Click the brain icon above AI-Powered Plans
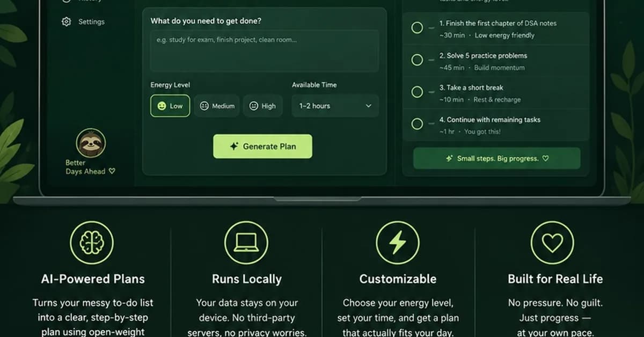Viewport: 644px width, 337px height. pos(92,243)
